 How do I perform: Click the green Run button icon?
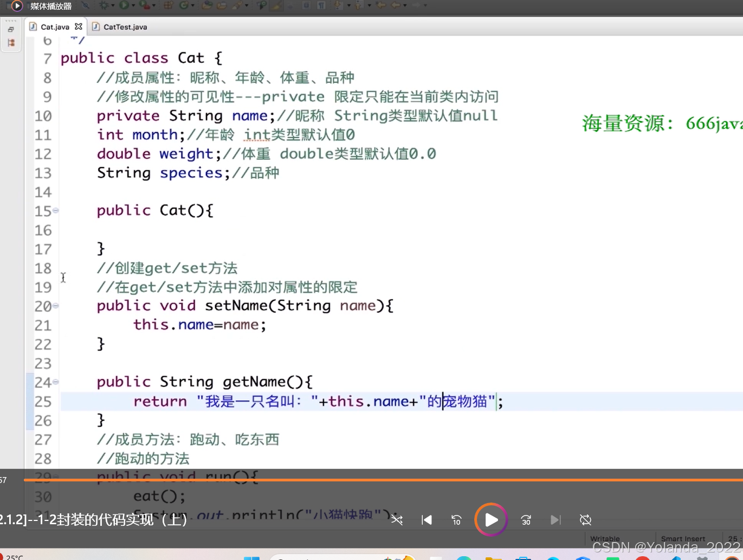tap(124, 5)
